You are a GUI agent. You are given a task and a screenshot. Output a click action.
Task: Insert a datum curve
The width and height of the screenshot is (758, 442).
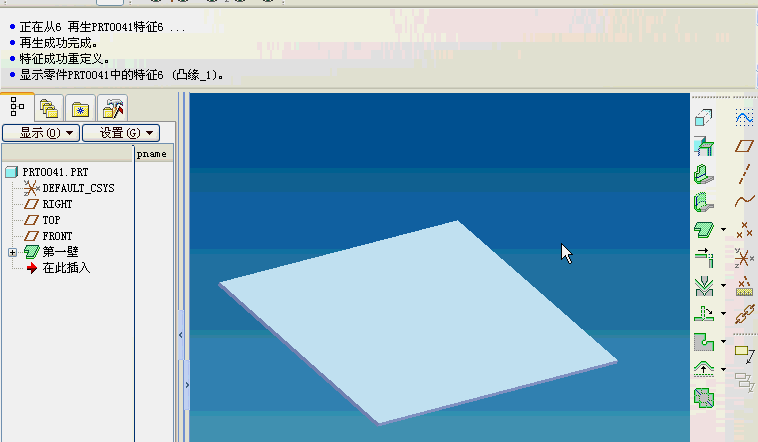coord(744,201)
